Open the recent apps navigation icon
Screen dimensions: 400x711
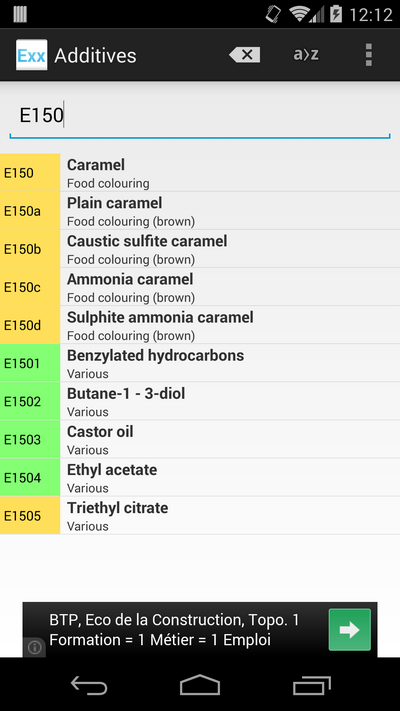312,685
